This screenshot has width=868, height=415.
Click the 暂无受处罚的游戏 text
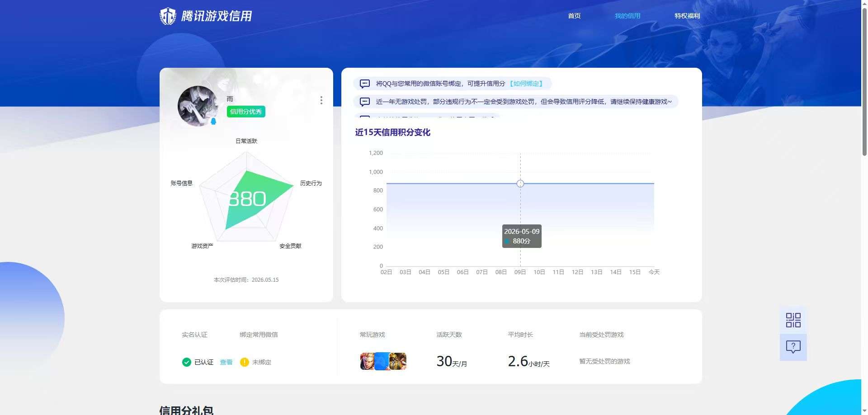tap(604, 361)
